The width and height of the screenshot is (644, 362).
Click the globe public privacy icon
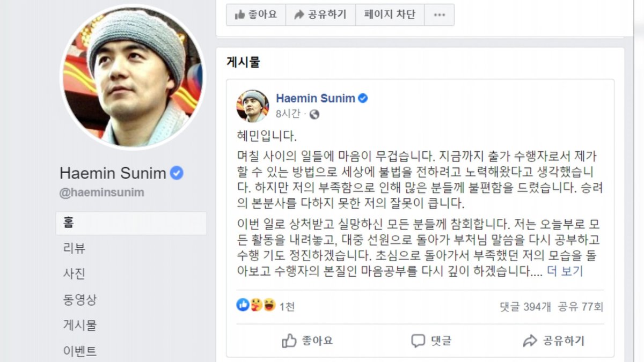click(x=314, y=114)
